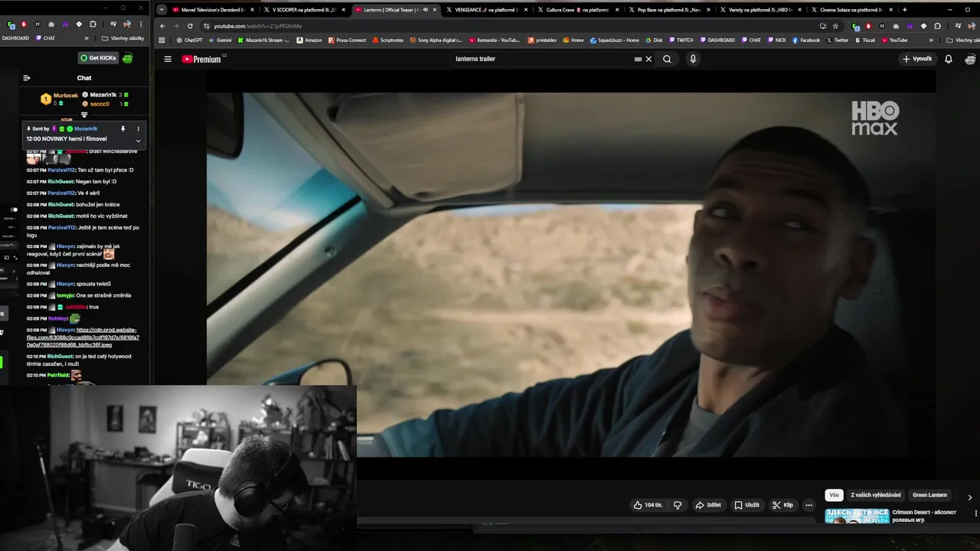
Task: Click Get KICKs in chat window
Action: (100, 58)
